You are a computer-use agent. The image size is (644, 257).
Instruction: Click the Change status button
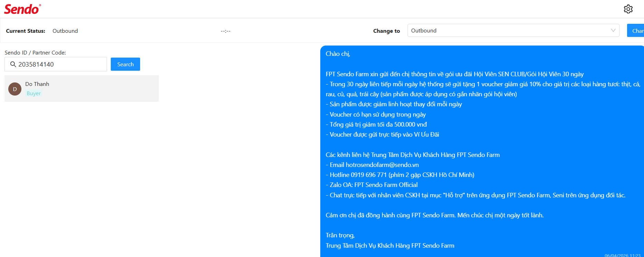click(x=636, y=31)
